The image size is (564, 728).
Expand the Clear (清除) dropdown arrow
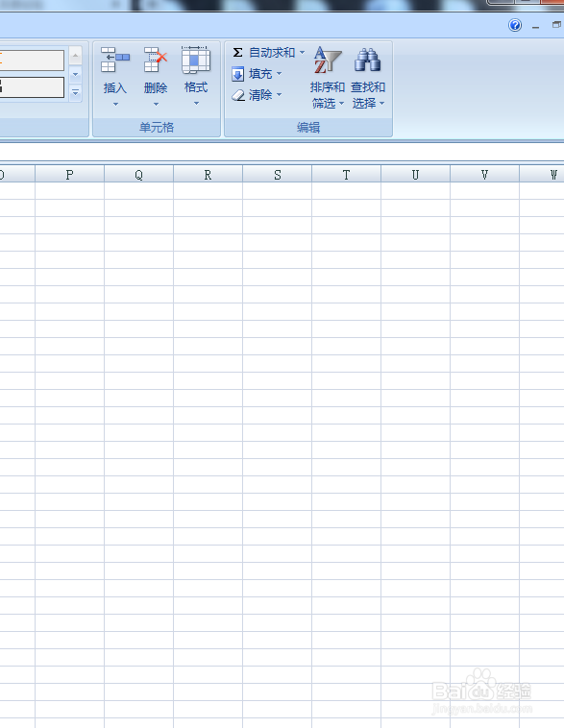(279, 95)
